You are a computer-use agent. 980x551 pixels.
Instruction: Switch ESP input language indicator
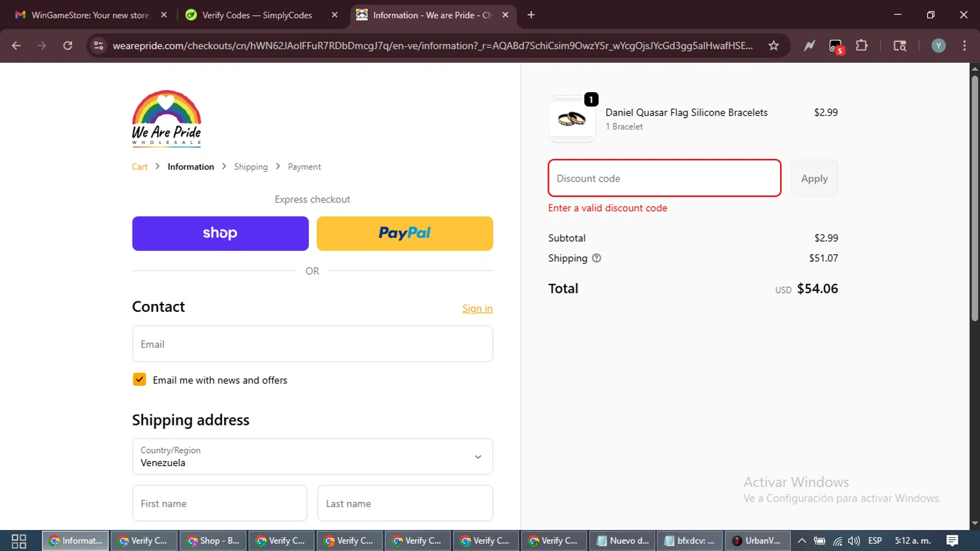point(875,541)
